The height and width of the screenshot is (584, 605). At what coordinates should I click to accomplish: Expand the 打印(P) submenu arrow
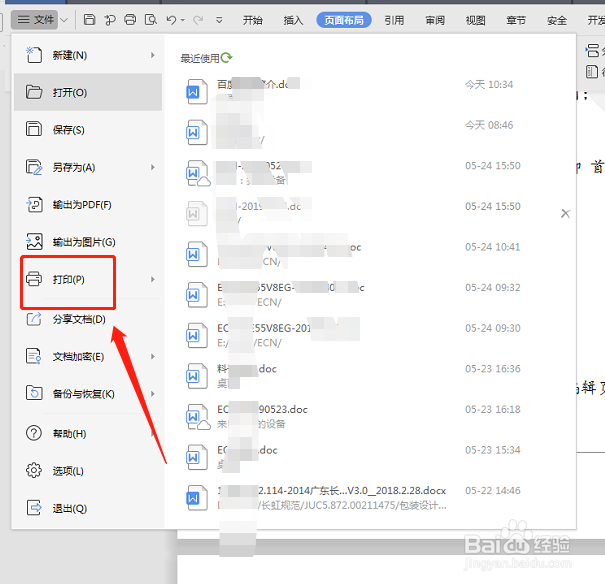point(153,279)
